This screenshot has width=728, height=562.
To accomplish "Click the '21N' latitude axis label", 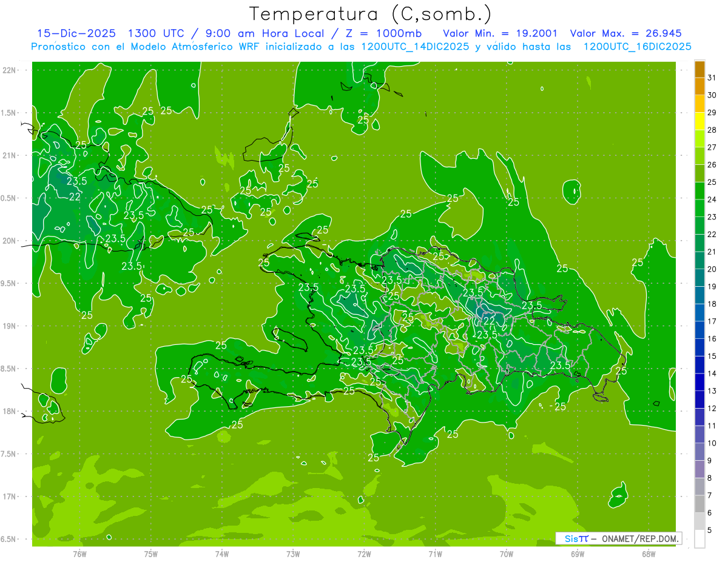I will pyautogui.click(x=10, y=155).
